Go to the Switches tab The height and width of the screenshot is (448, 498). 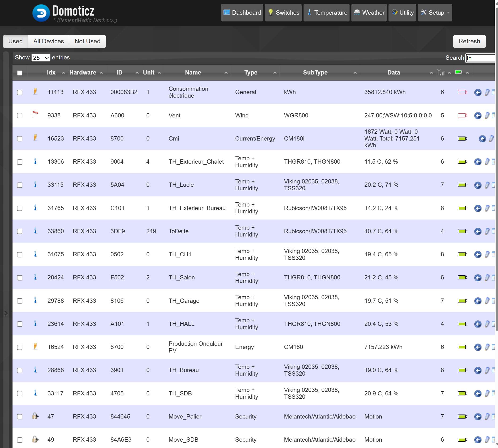[283, 12]
